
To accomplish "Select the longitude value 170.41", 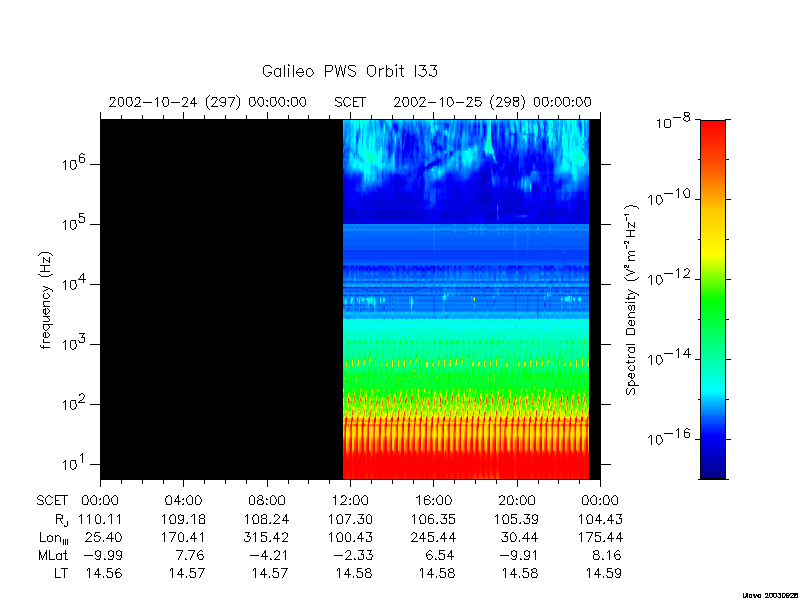I will click(x=183, y=537).
